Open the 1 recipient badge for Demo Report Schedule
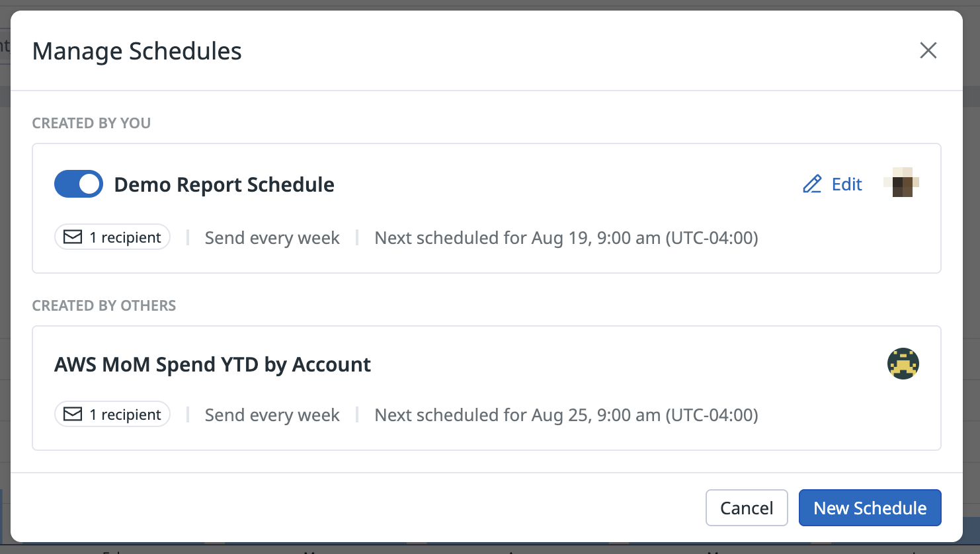Viewport: 980px width, 554px height. (x=112, y=237)
